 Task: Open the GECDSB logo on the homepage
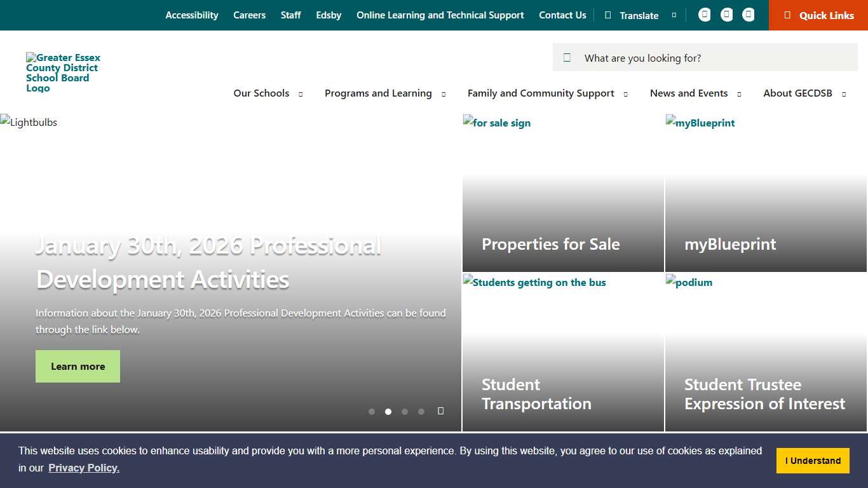(63, 72)
